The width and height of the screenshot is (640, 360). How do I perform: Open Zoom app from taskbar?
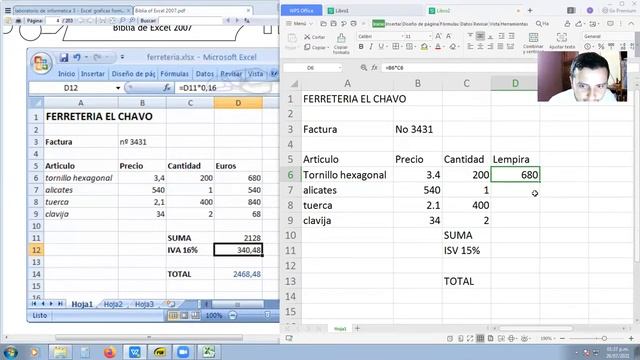pos(183,352)
